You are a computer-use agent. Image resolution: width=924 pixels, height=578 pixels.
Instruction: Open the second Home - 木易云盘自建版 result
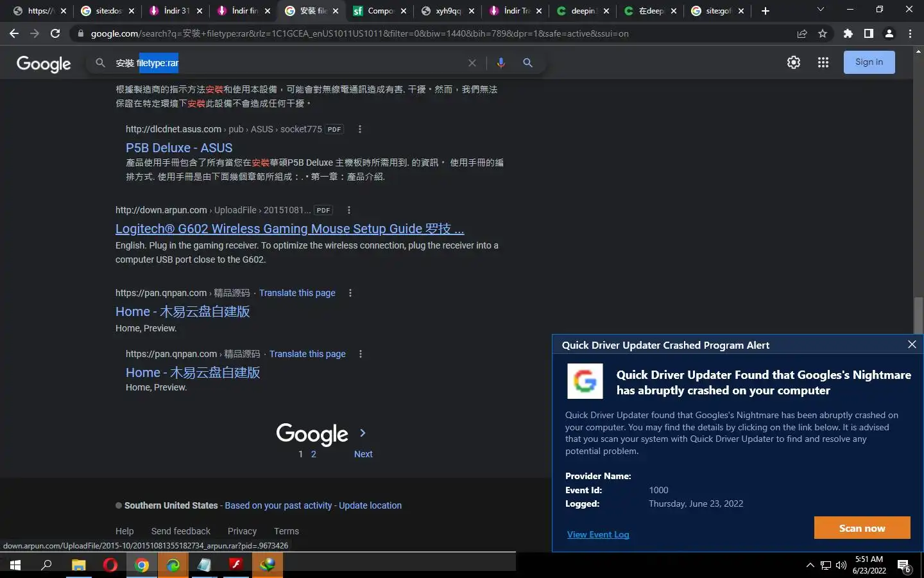click(193, 372)
